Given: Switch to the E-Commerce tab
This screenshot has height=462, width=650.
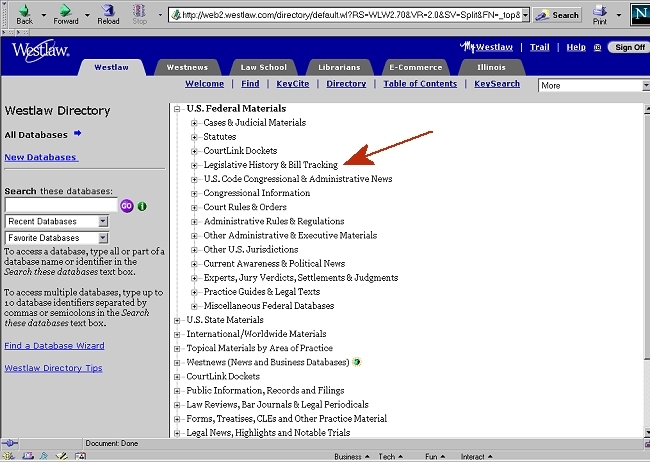Looking at the screenshot, I should (x=416, y=67).
